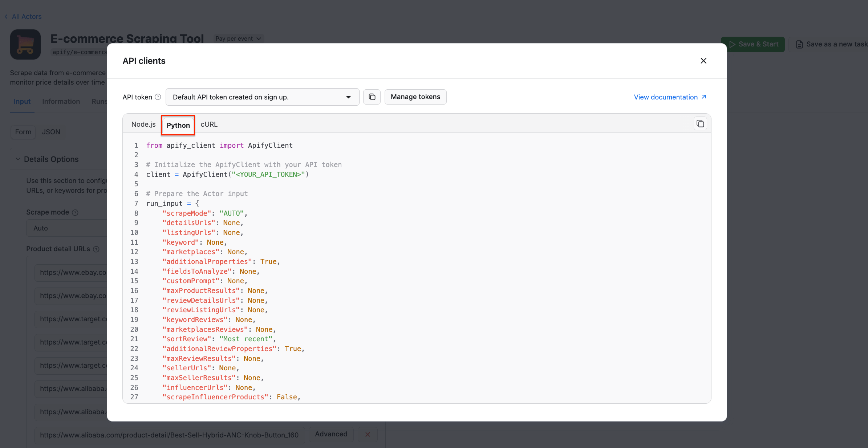The image size is (868, 448).
Task: Switch to the cURL code tab
Action: [x=209, y=124]
